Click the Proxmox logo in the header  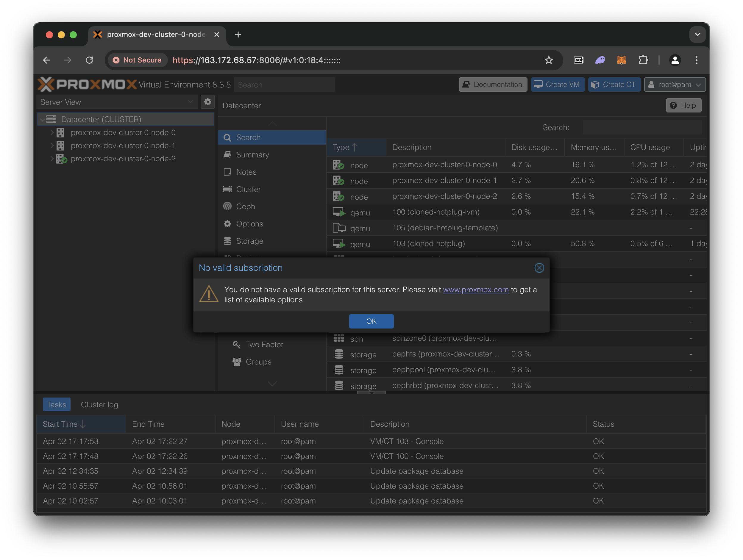tap(87, 84)
